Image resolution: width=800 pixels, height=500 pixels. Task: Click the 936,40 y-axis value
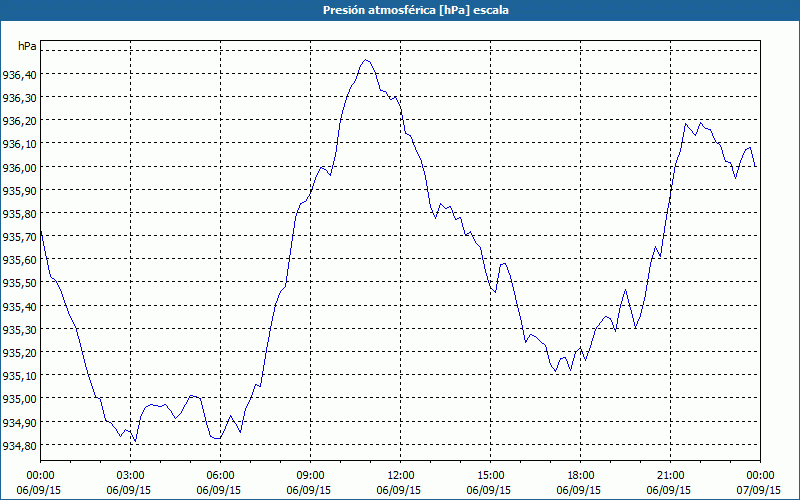19,75
